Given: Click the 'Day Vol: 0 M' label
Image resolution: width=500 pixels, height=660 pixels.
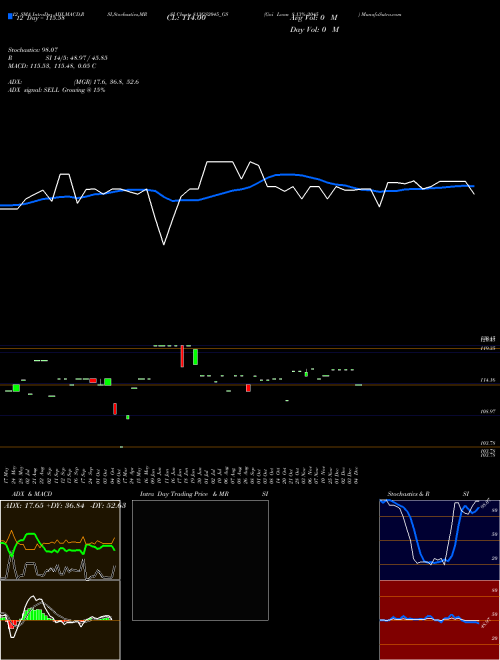Looking at the screenshot, I should tap(314, 30).
